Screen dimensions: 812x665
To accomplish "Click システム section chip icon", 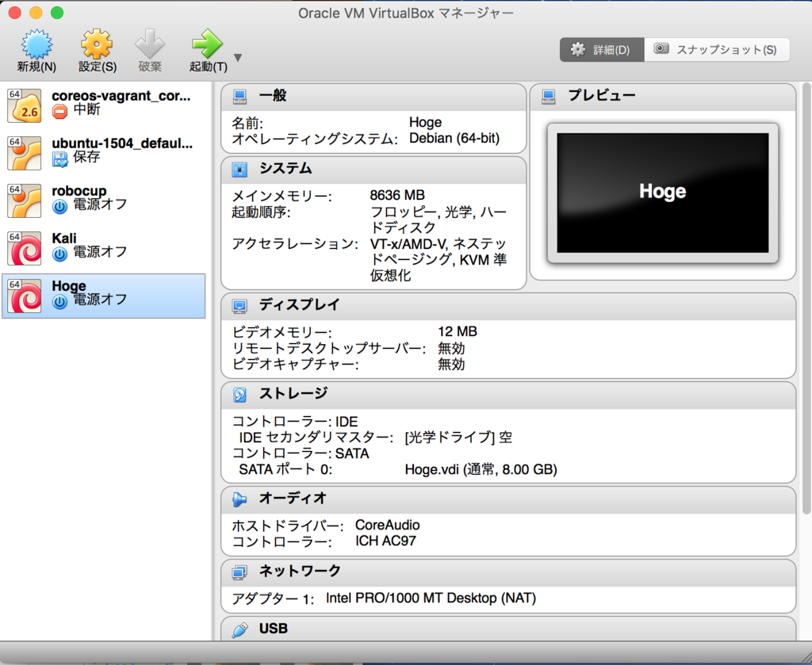I will click(x=239, y=170).
